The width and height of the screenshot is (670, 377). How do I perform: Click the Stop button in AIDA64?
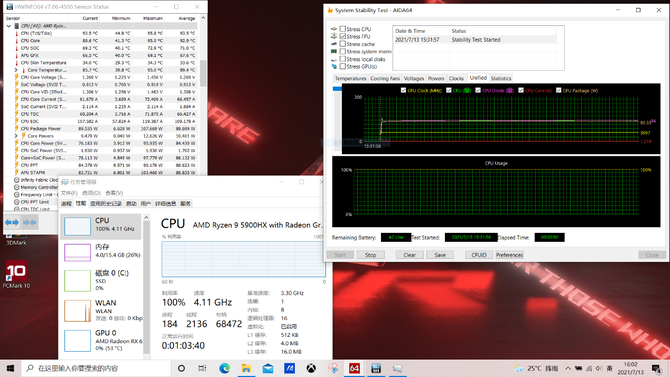click(370, 255)
